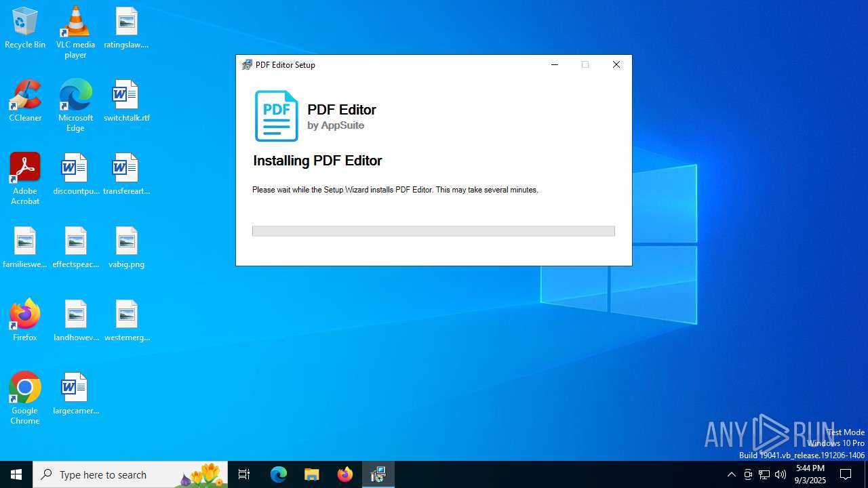
Task: Open File Explorer from the taskbar
Action: (x=312, y=474)
